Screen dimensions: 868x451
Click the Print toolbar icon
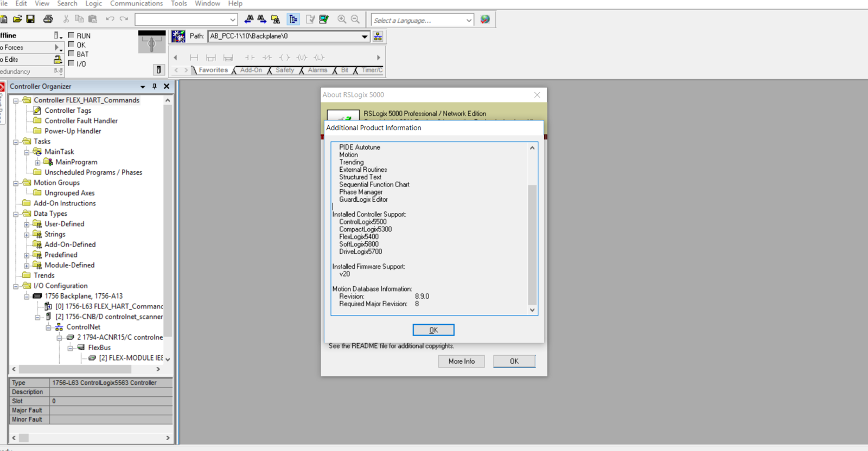[48, 20]
